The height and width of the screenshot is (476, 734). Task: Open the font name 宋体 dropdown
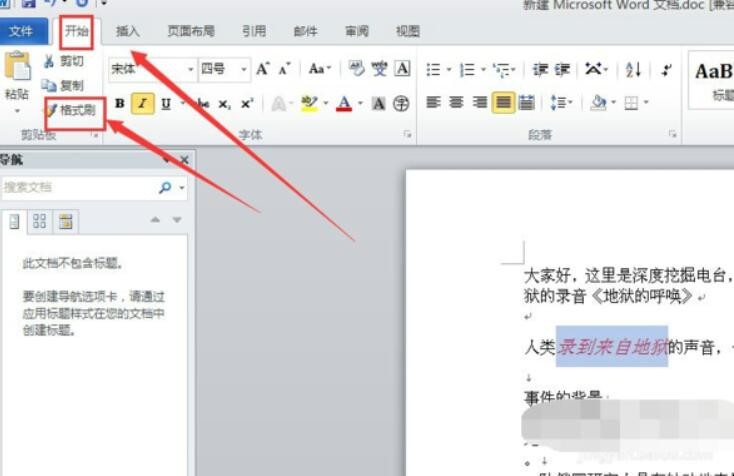pos(191,69)
